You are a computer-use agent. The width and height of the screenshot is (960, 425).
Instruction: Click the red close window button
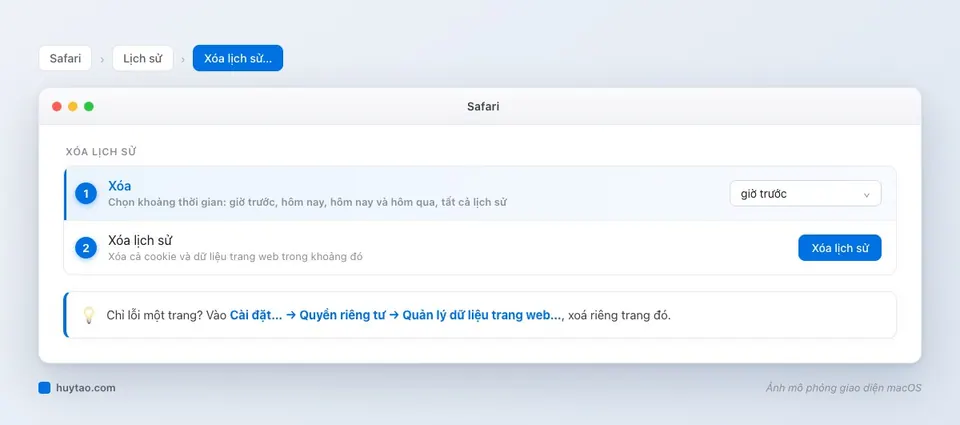(57, 107)
